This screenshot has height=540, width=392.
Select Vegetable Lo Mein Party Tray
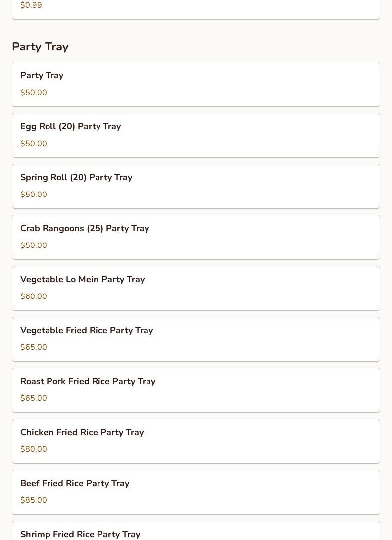pos(196,288)
